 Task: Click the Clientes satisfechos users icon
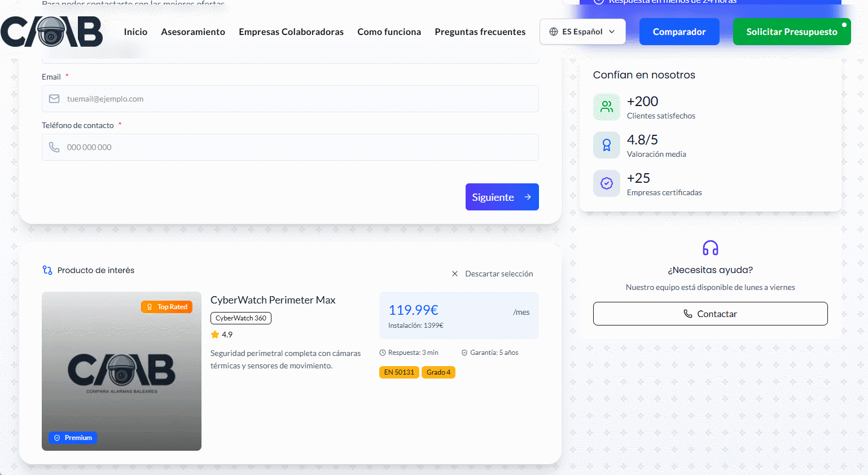[607, 107]
